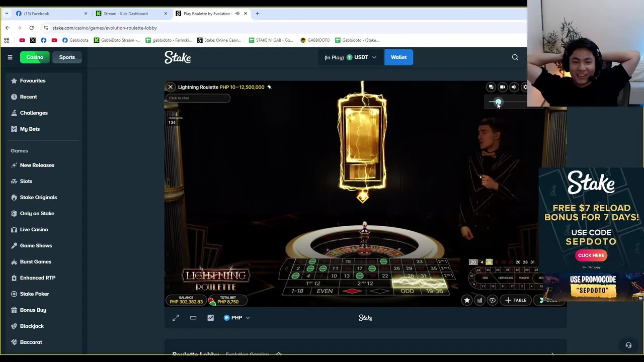The image size is (644, 362).
Task: Open the game chat icon
Action: click(x=491, y=87)
